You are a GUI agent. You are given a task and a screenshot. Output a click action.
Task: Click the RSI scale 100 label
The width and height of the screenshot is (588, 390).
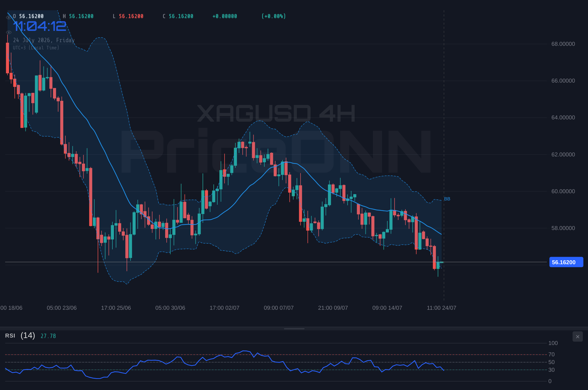(553, 343)
